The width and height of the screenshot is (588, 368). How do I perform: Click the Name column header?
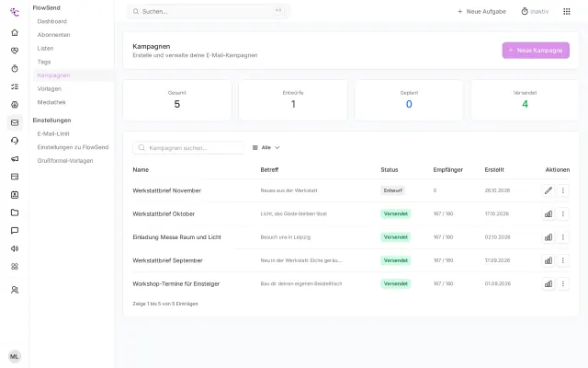141,170
